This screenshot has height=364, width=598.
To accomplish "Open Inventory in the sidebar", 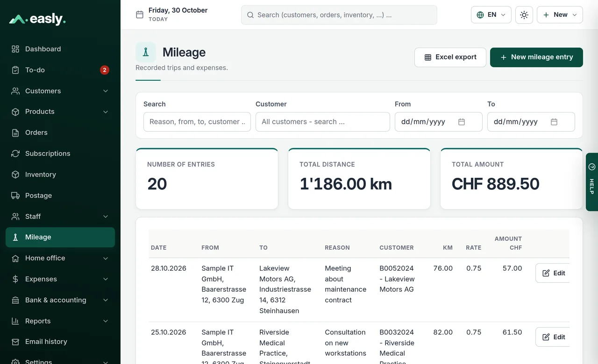I will pos(60,175).
